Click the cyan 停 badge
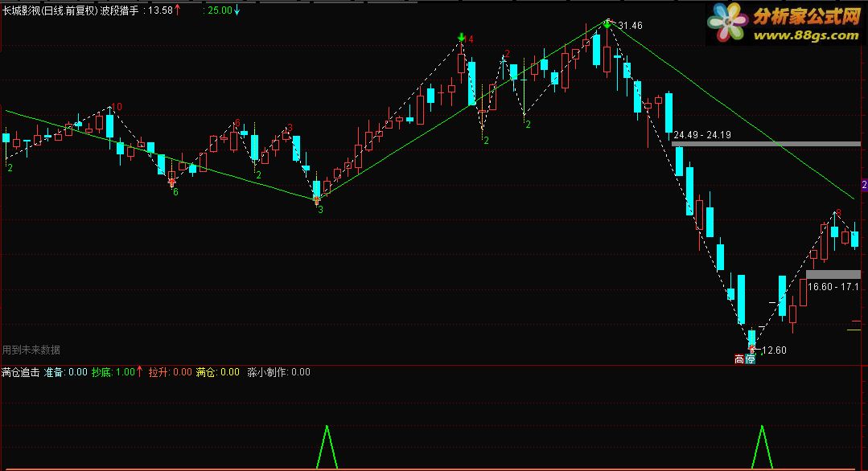This screenshot has height=471, width=868. (x=750, y=359)
